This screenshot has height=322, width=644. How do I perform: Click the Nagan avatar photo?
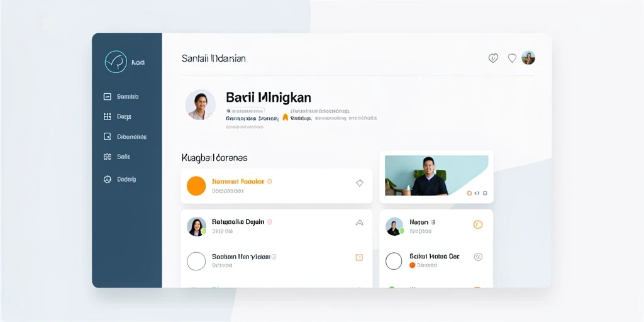394,226
